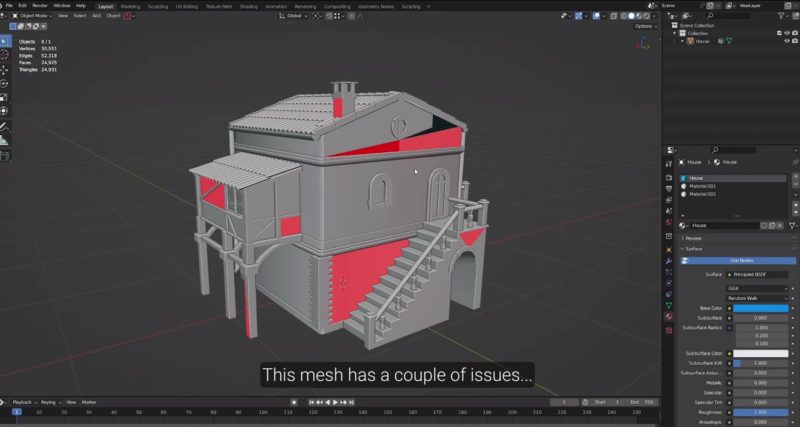Open the timeline Keying menu
The width and height of the screenshot is (800, 427).
[49, 402]
